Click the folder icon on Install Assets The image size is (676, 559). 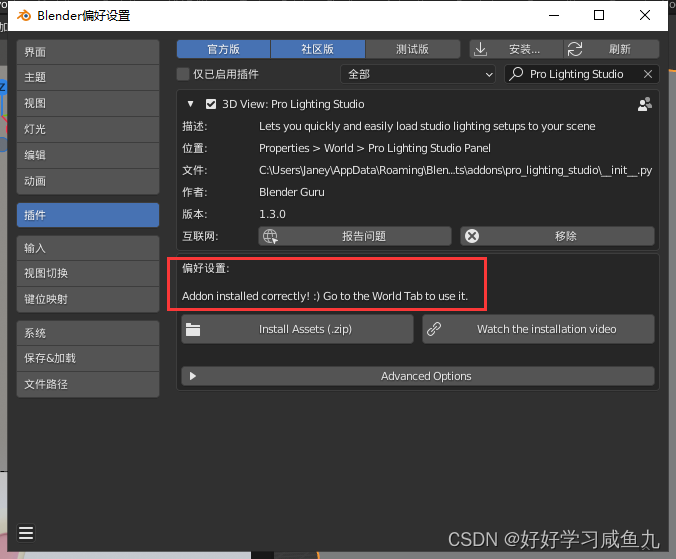[193, 329]
